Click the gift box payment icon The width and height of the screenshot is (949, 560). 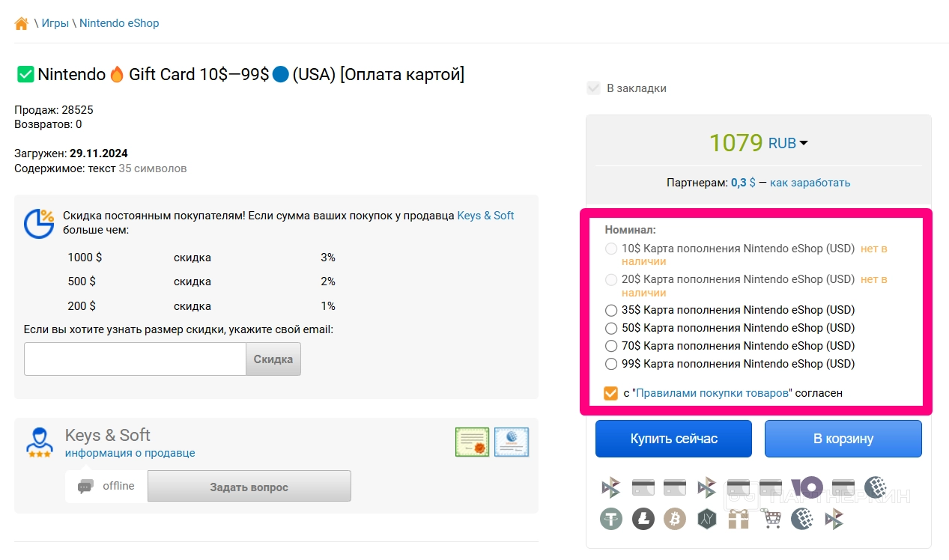pos(739,518)
